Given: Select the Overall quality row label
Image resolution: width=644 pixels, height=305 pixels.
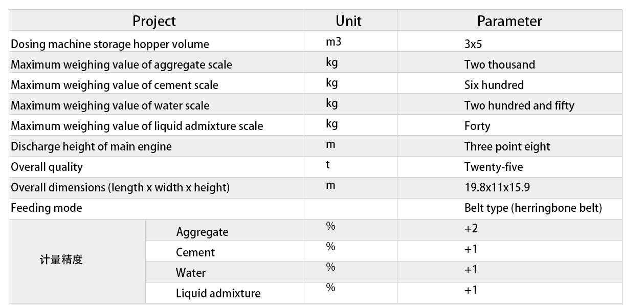Looking at the screenshot, I should click(47, 167).
